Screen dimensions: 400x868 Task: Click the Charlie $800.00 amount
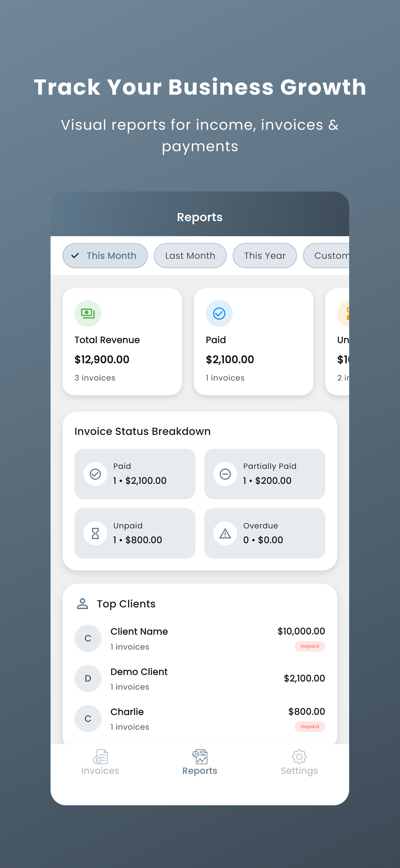tap(306, 711)
